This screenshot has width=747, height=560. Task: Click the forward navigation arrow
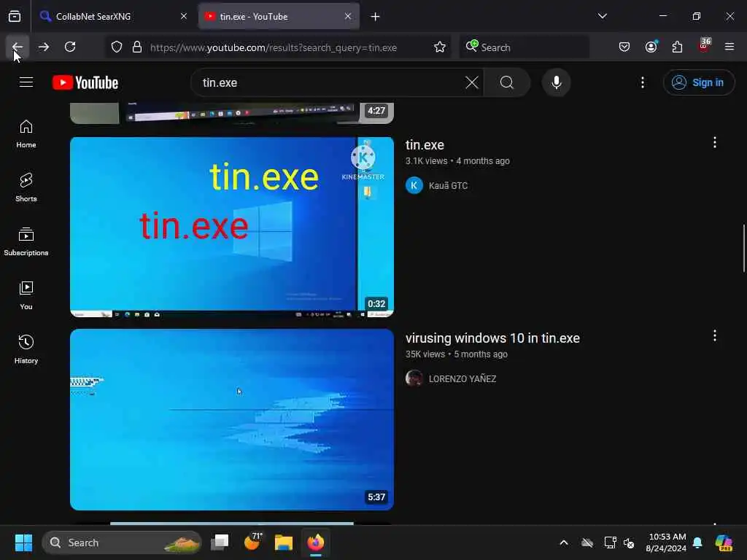(43, 47)
